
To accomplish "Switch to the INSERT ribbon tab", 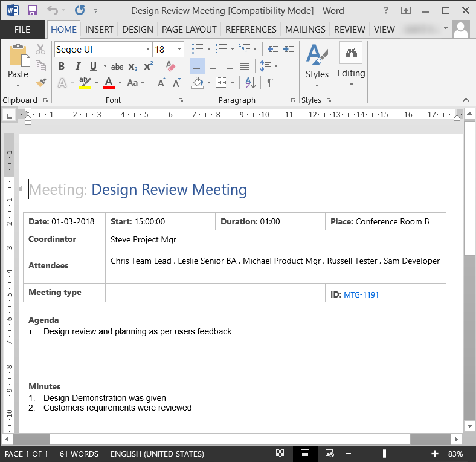I will pos(99,29).
